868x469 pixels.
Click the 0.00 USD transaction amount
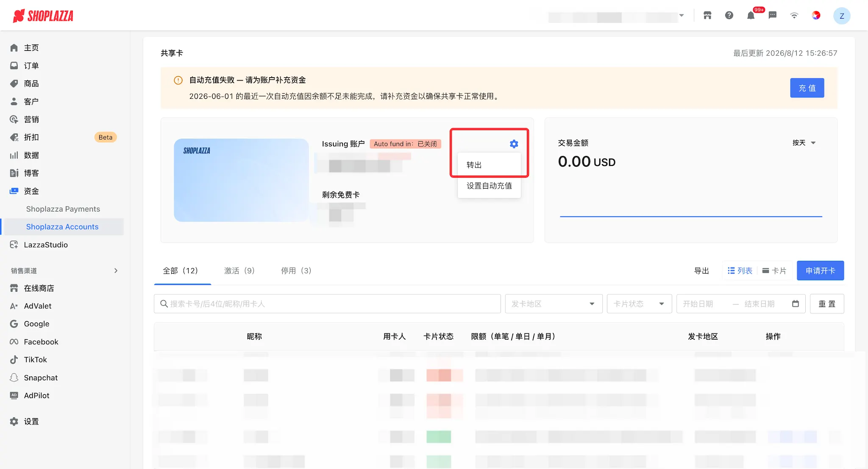coord(587,162)
